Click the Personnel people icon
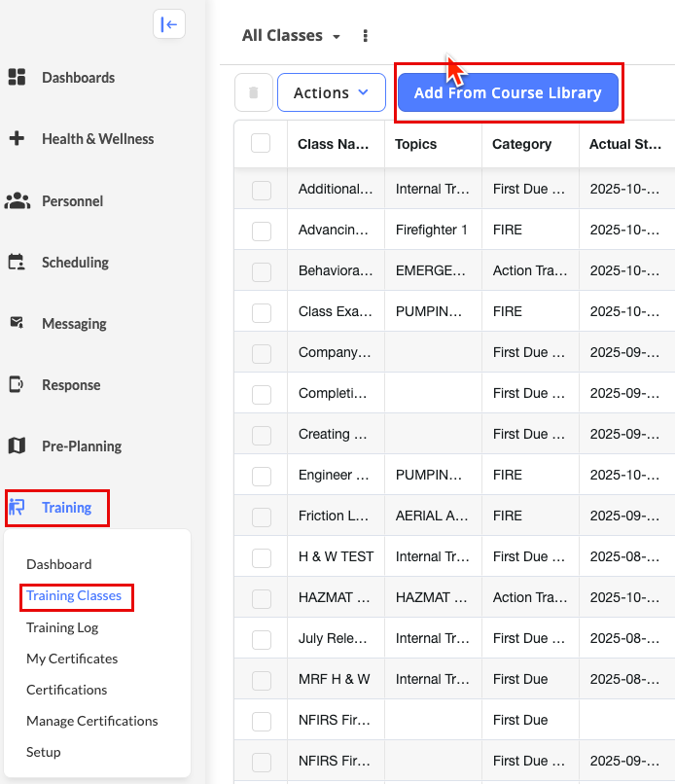 click(x=17, y=201)
